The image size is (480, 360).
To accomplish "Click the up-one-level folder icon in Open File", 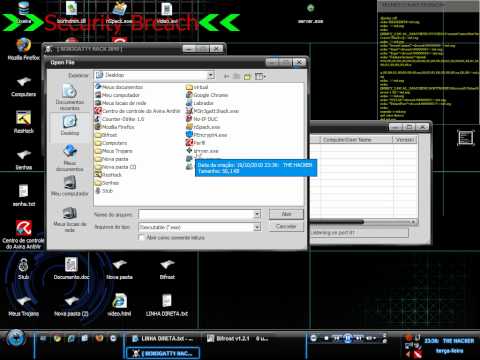I will coord(237,77).
